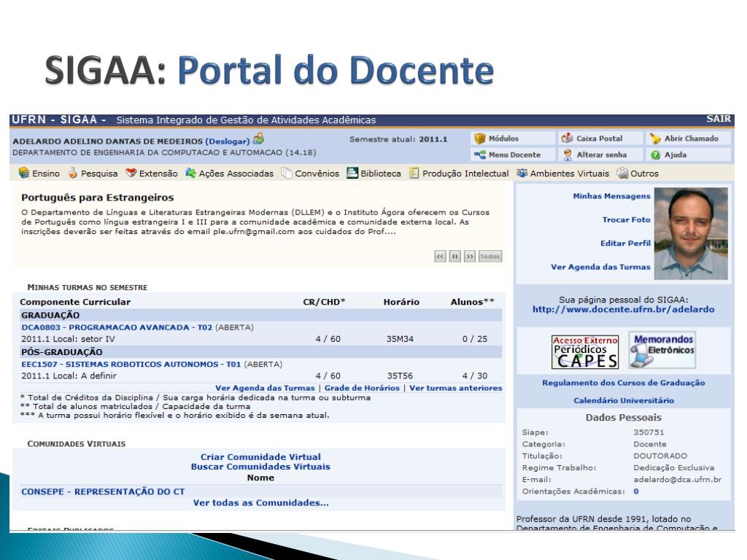Open Calendário Universitário link
Screen dimensions: 747x560
tap(624, 400)
